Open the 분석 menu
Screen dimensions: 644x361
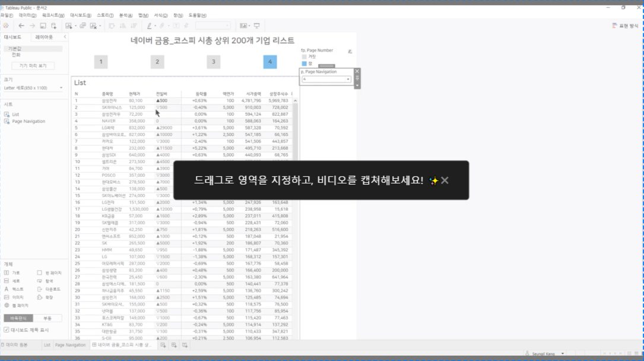(126, 15)
